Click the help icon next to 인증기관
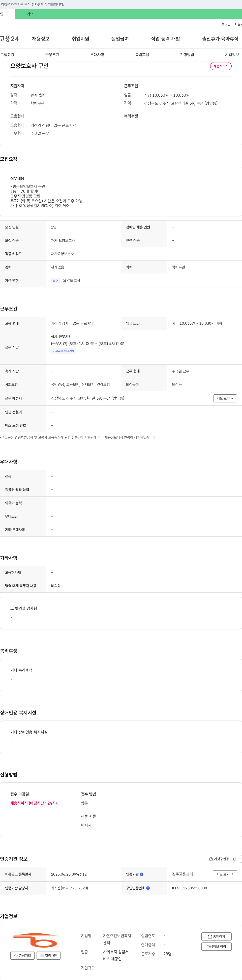The image size is (242, 980). coord(142,874)
